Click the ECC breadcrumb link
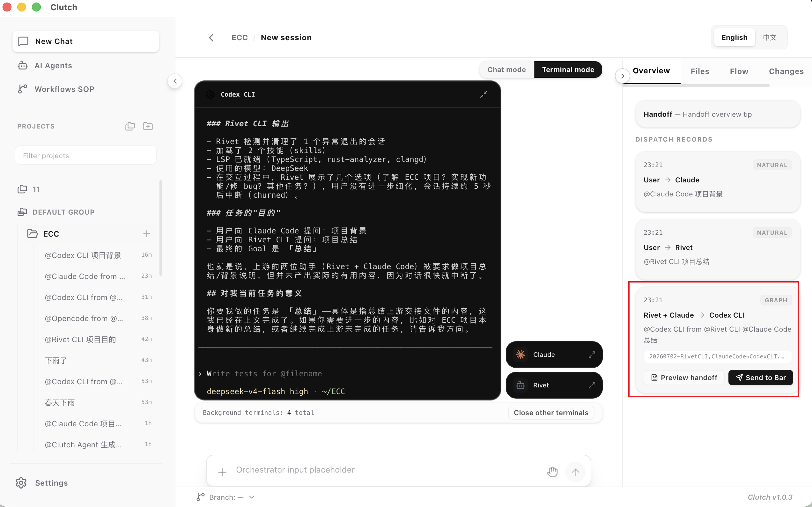812x507 pixels. click(x=240, y=38)
